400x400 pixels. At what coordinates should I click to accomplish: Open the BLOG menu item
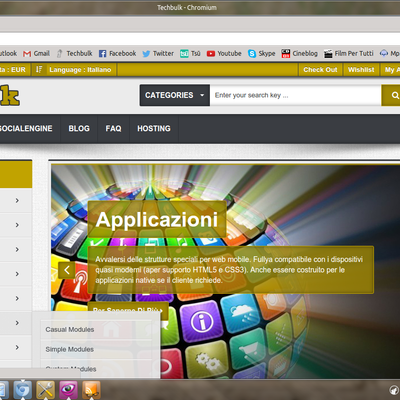tap(79, 129)
